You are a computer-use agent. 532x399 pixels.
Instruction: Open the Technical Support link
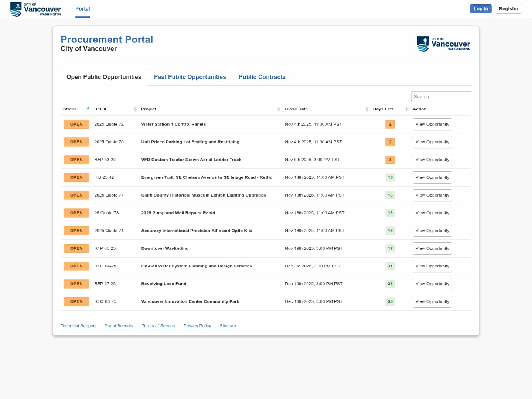78,326
